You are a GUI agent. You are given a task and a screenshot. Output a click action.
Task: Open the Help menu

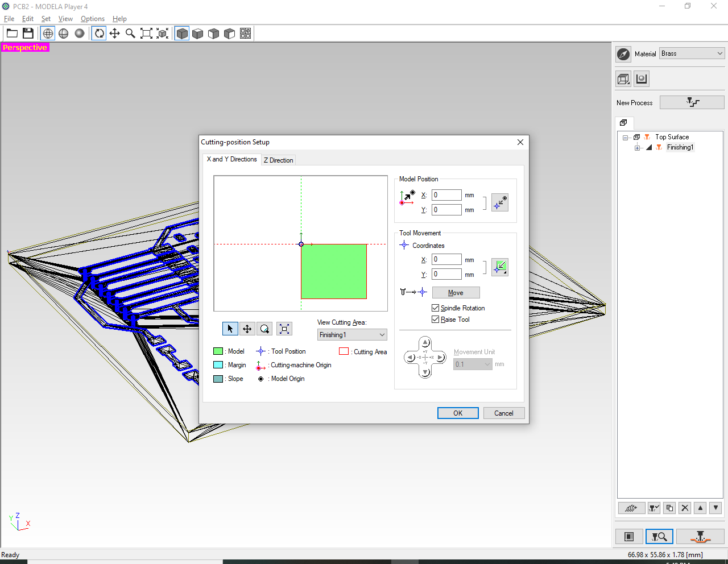119,19
